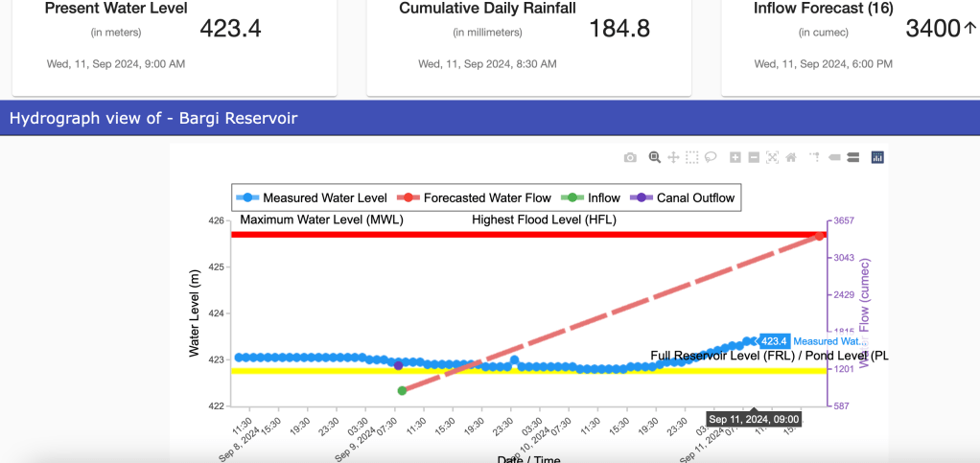Autoscale the hydrograph axes
This screenshot has width=980, height=463.
(x=772, y=157)
